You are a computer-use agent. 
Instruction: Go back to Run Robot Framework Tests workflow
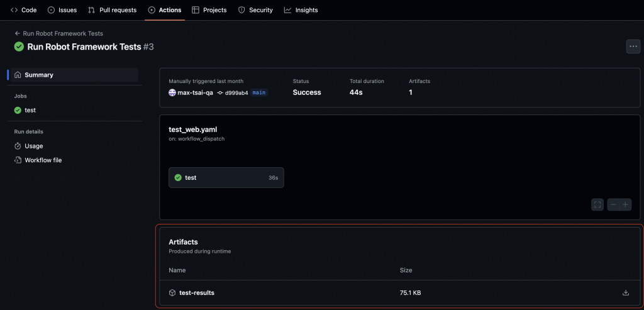pyautogui.click(x=58, y=33)
